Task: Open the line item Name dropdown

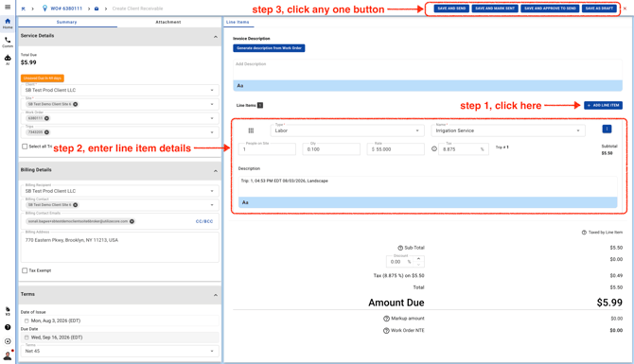Action: 508,130
